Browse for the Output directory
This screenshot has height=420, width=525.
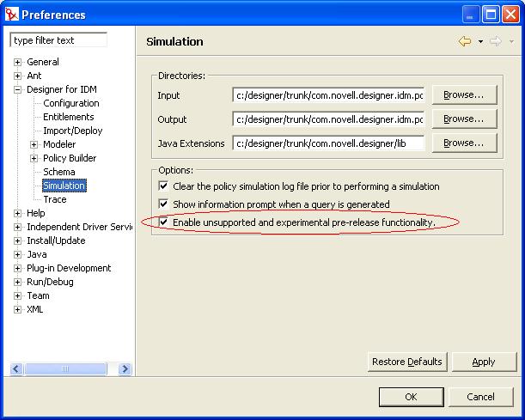pyautogui.click(x=464, y=119)
